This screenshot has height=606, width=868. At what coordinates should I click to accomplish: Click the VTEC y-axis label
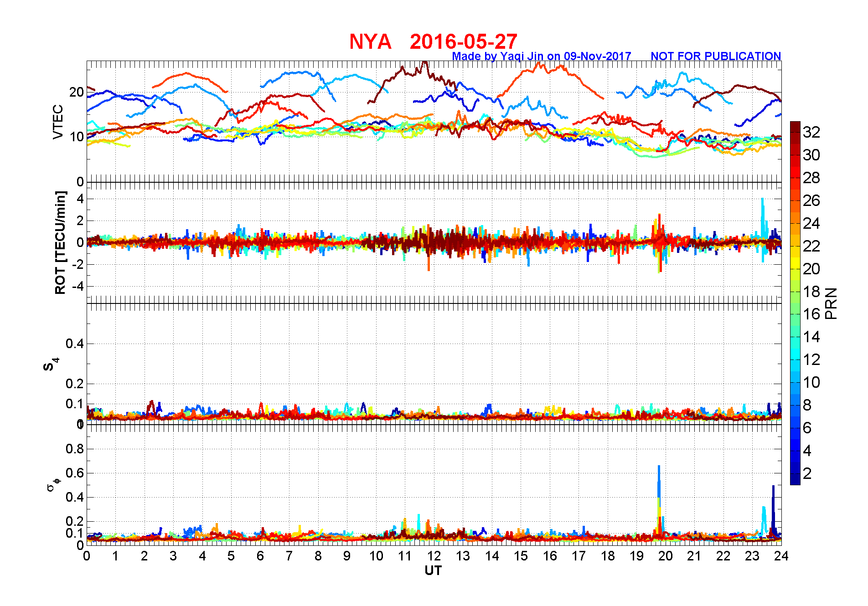point(58,122)
